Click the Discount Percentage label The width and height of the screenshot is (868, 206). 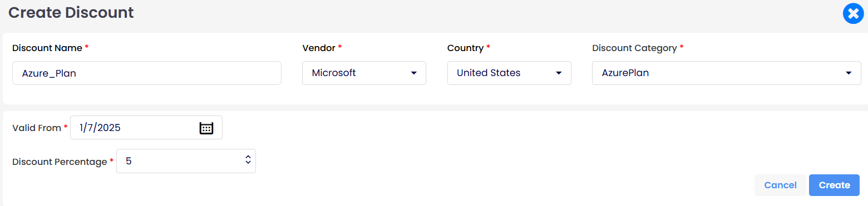(60, 162)
